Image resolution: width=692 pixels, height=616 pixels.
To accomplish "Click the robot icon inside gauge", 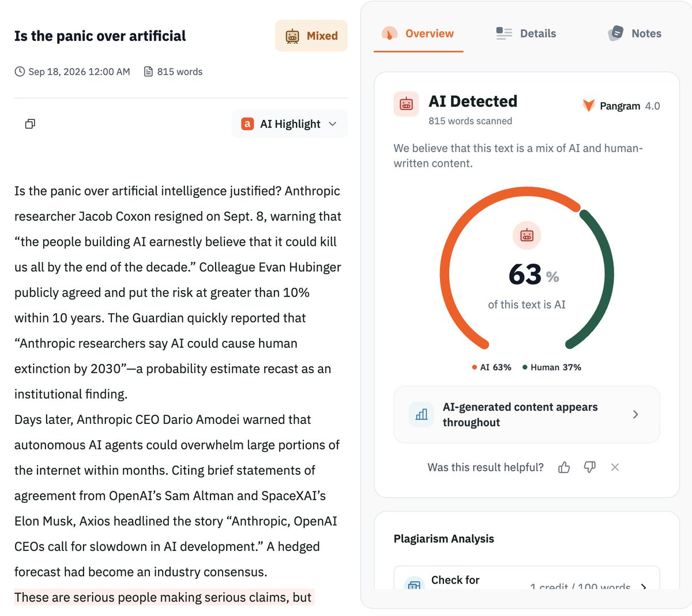I will click(x=526, y=235).
